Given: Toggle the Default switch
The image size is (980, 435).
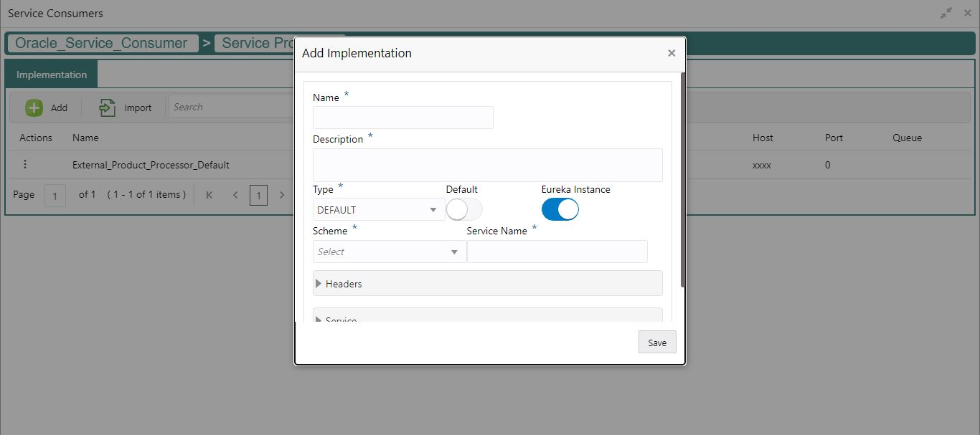Looking at the screenshot, I should click(x=464, y=209).
